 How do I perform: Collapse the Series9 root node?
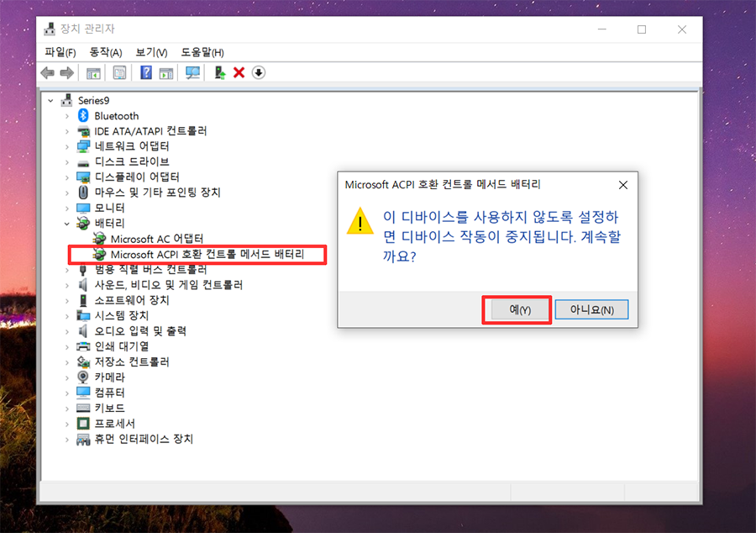(50, 101)
